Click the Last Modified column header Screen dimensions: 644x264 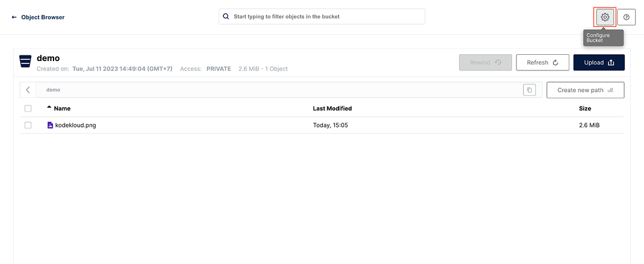(x=332, y=108)
